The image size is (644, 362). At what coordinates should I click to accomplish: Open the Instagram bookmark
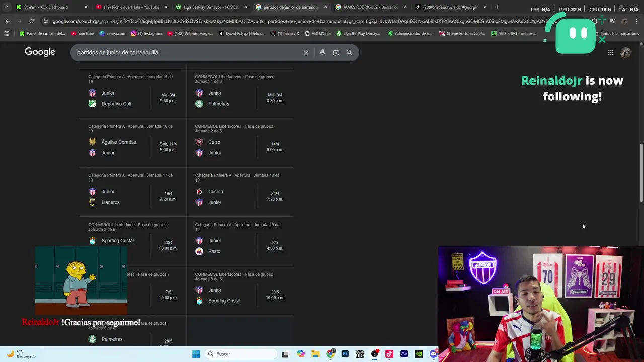146,33
